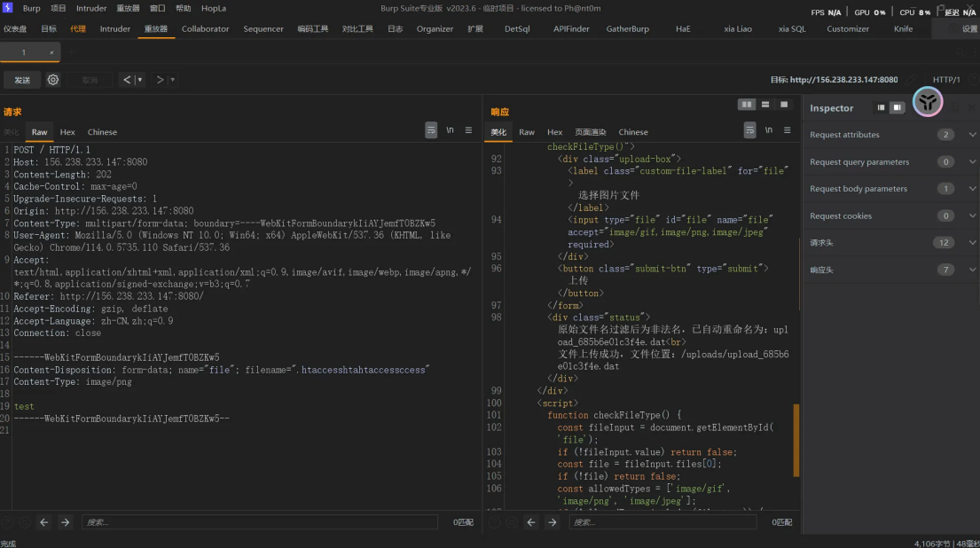The height and width of the screenshot is (548, 980).
Task: Open the Intruder main tab
Action: (114, 28)
